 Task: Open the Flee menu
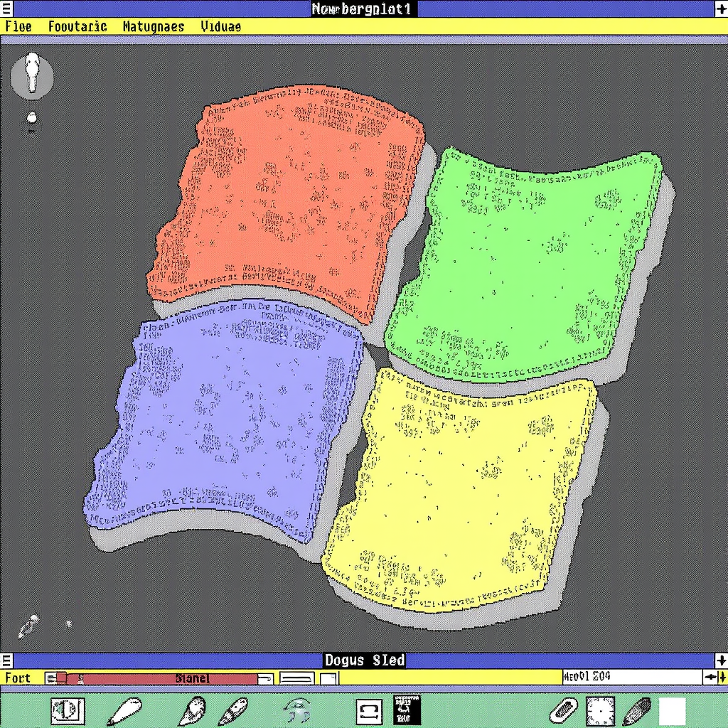point(18,26)
